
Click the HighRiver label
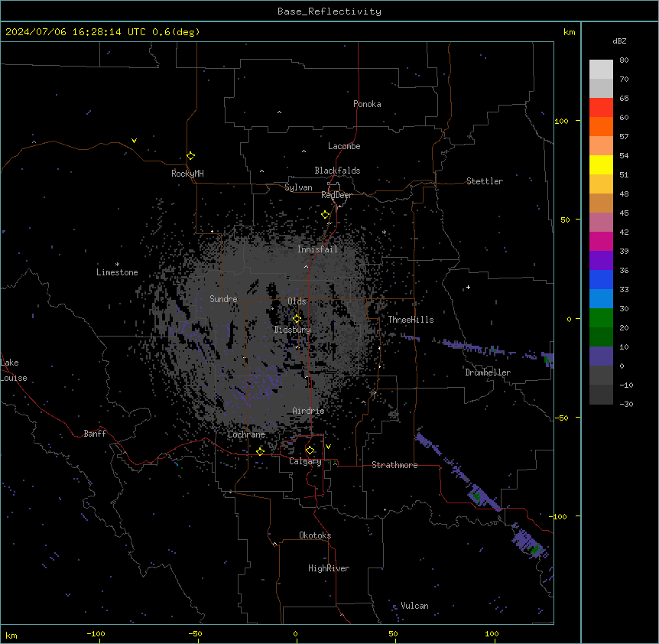coord(329,568)
